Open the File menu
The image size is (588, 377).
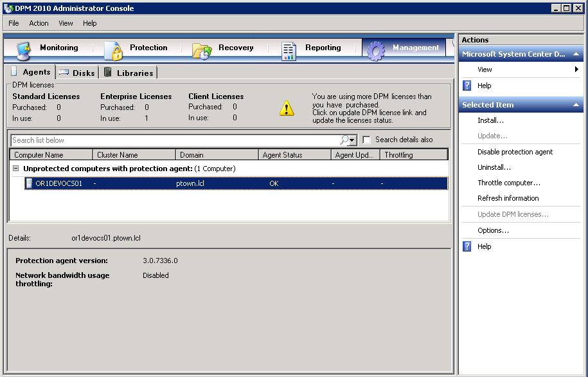(x=13, y=23)
